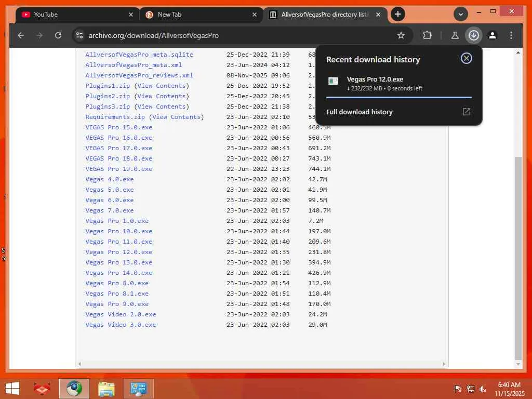This screenshot has height=399, width=532.
Task: Open new tab with plus button
Action: tap(398, 14)
